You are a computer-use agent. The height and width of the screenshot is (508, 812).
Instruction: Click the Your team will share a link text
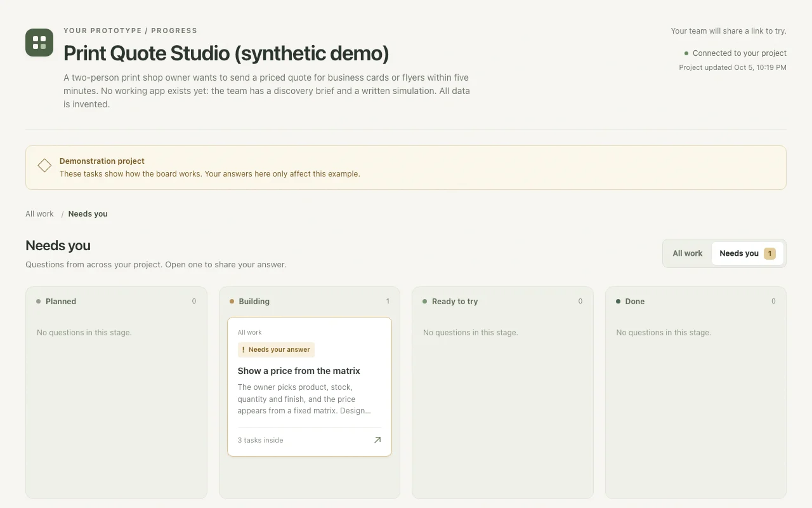[x=729, y=31]
